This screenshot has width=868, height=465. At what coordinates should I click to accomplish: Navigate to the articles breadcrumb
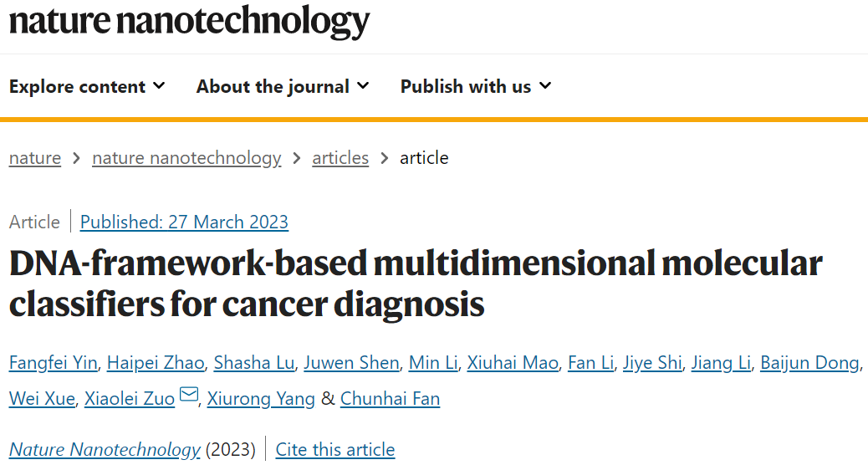[x=340, y=158]
